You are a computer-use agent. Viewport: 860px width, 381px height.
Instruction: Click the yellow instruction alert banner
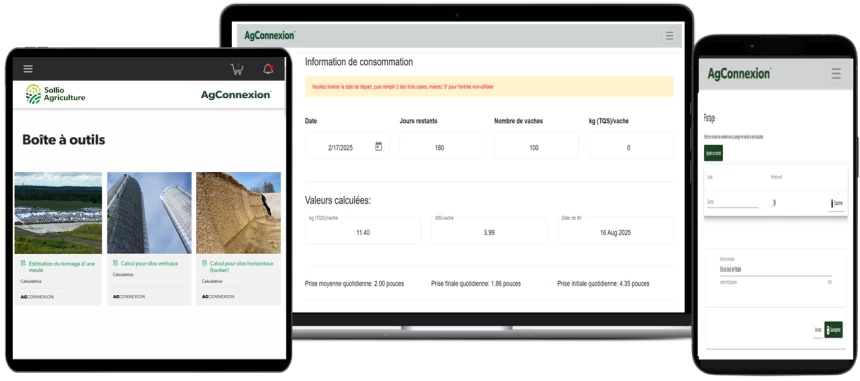(x=489, y=87)
